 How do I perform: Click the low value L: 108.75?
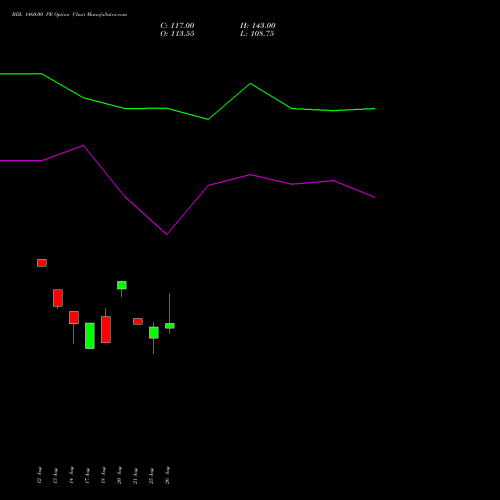(x=257, y=34)
